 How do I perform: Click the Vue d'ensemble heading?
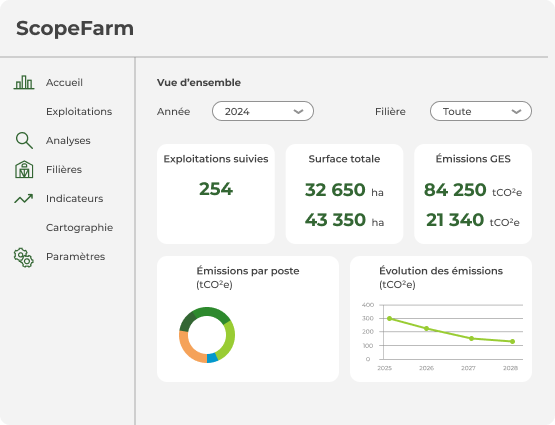pyautogui.click(x=199, y=82)
